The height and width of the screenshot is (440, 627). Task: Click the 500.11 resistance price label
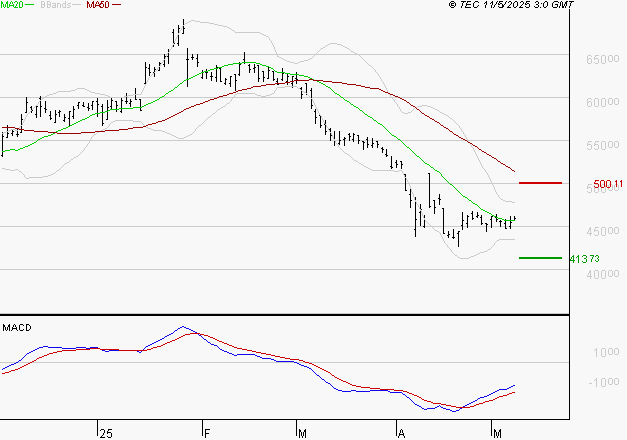tap(608, 184)
